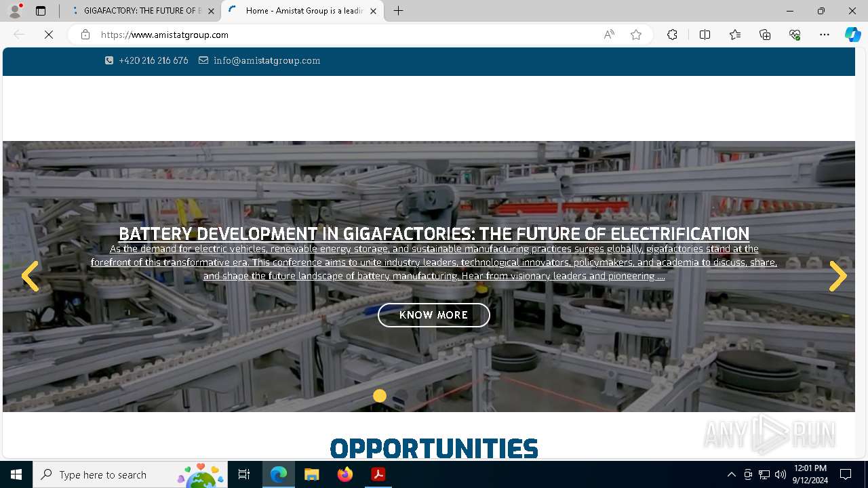The height and width of the screenshot is (488, 868).
Task: Open File Explorer from the taskbar
Action: (x=311, y=474)
